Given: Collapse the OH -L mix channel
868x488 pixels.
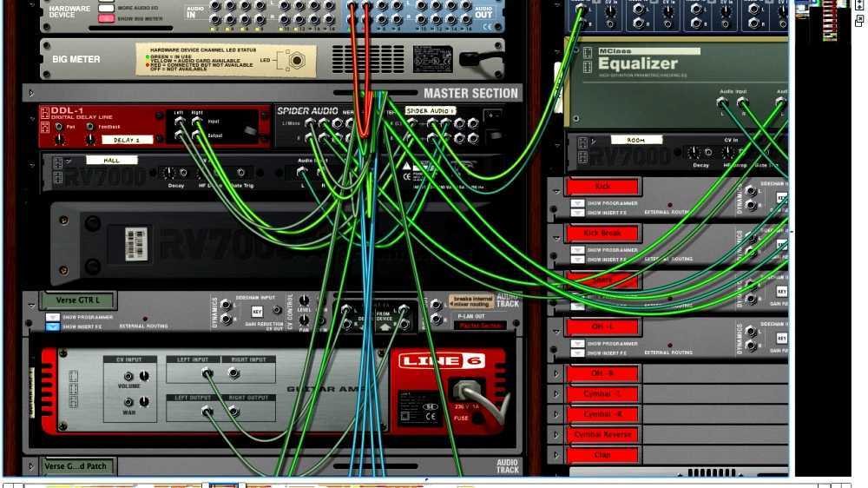Looking at the screenshot, I should pyautogui.click(x=556, y=331).
